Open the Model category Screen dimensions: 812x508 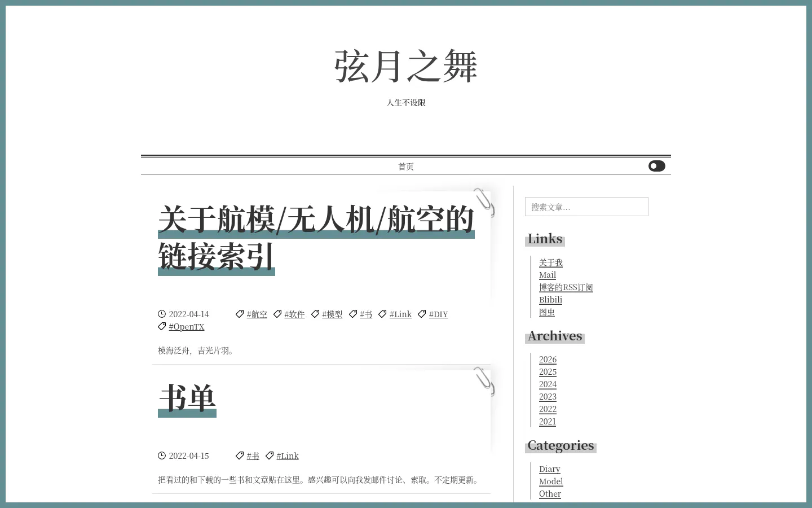[551, 481]
